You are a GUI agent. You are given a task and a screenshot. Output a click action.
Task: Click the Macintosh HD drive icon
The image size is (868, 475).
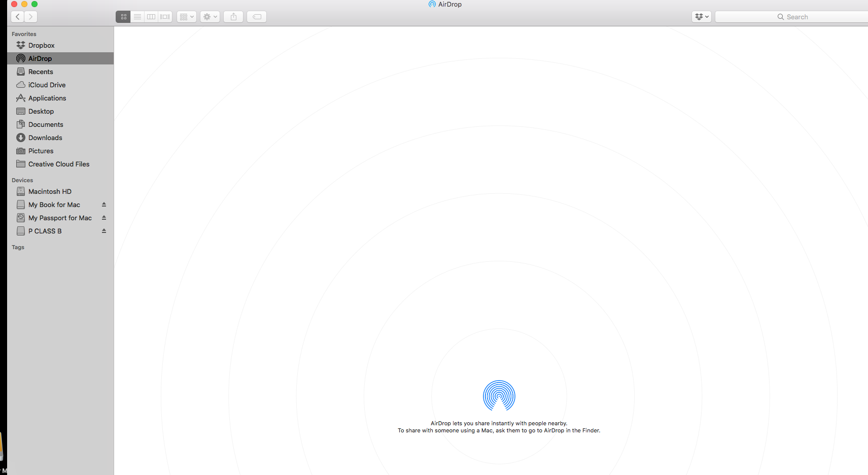pyautogui.click(x=21, y=191)
